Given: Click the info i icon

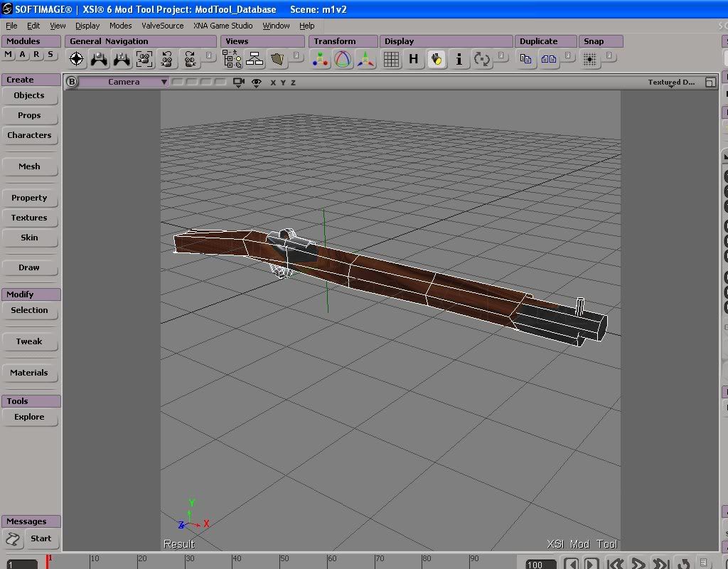Looking at the screenshot, I should [459, 59].
